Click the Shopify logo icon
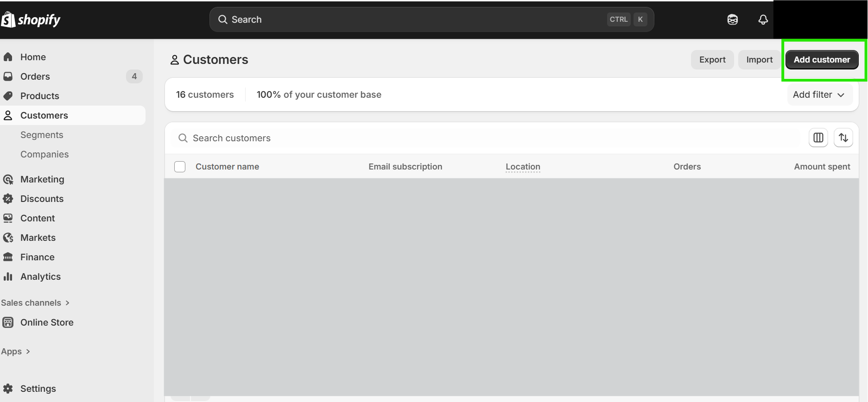The image size is (868, 402). [x=8, y=19]
